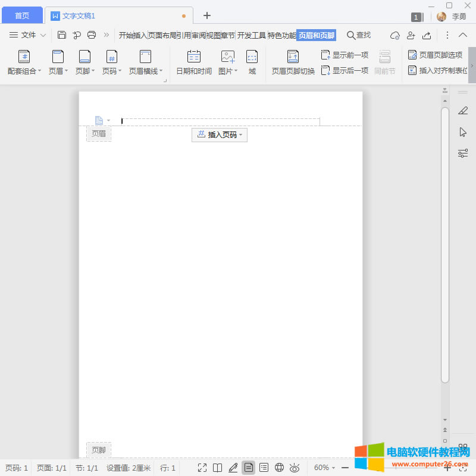The width and height of the screenshot is (476, 476).
Task: Switch between header and footer (页眉页脚切换)
Action: (293, 62)
